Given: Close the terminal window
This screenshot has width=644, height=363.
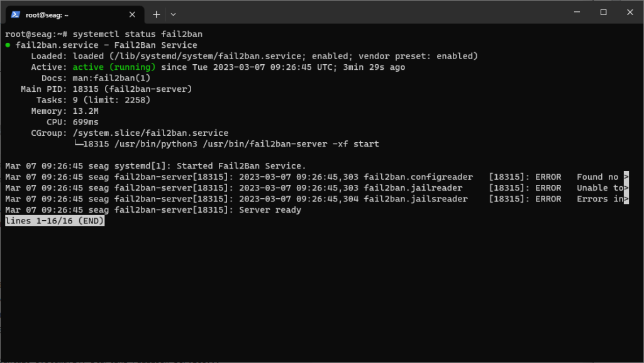Looking at the screenshot, I should click(630, 12).
